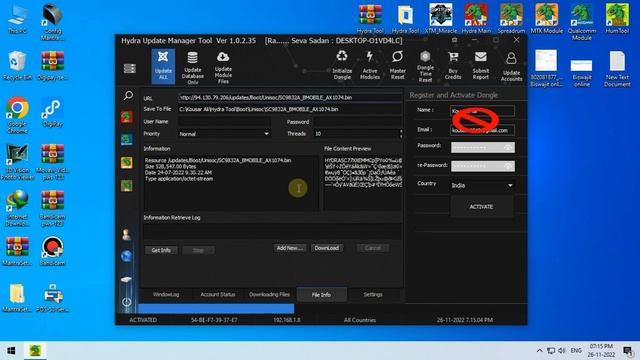
Task: Click the search magnifier sidebar icon
Action: coord(128,96)
